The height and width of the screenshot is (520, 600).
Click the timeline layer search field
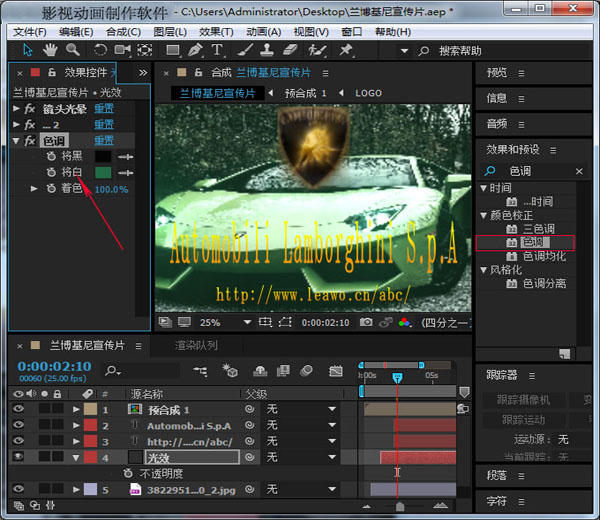point(140,370)
